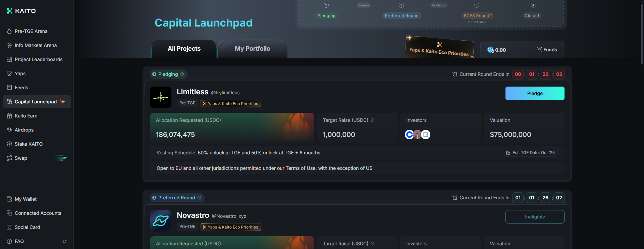Click the Target Raise info icon for Limitless
Screen dimensions: 644x249
point(372,120)
